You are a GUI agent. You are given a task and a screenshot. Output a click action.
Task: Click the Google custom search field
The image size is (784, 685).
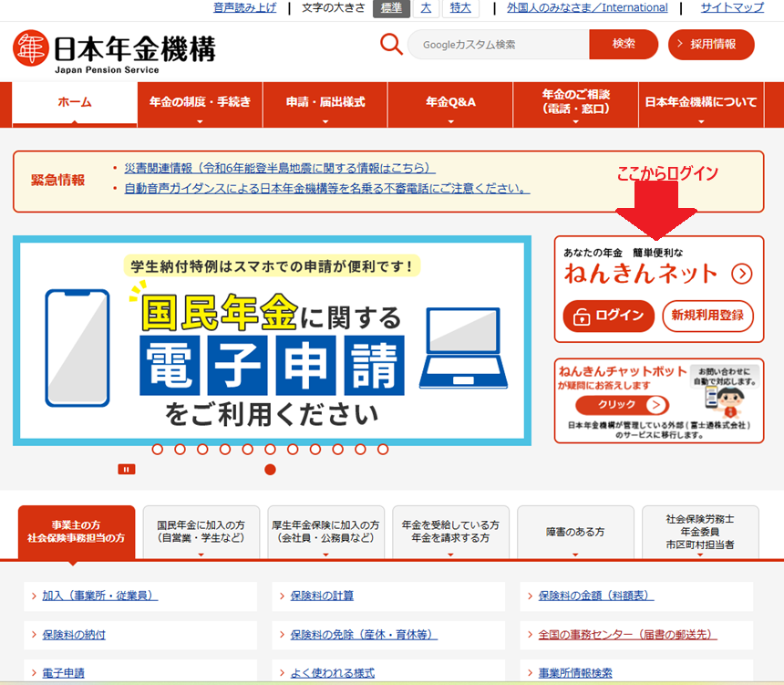(x=498, y=44)
